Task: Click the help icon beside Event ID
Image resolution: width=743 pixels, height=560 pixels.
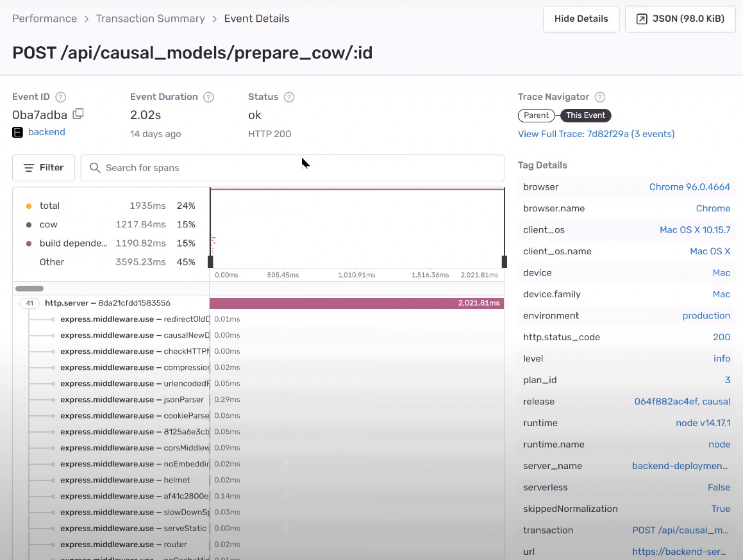Action: coord(61,97)
